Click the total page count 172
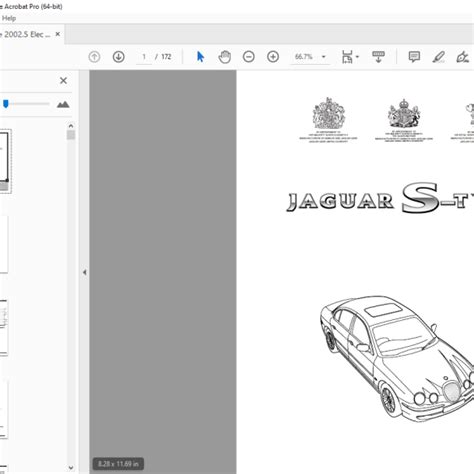Image resolution: width=474 pixels, height=474 pixels. click(x=166, y=57)
